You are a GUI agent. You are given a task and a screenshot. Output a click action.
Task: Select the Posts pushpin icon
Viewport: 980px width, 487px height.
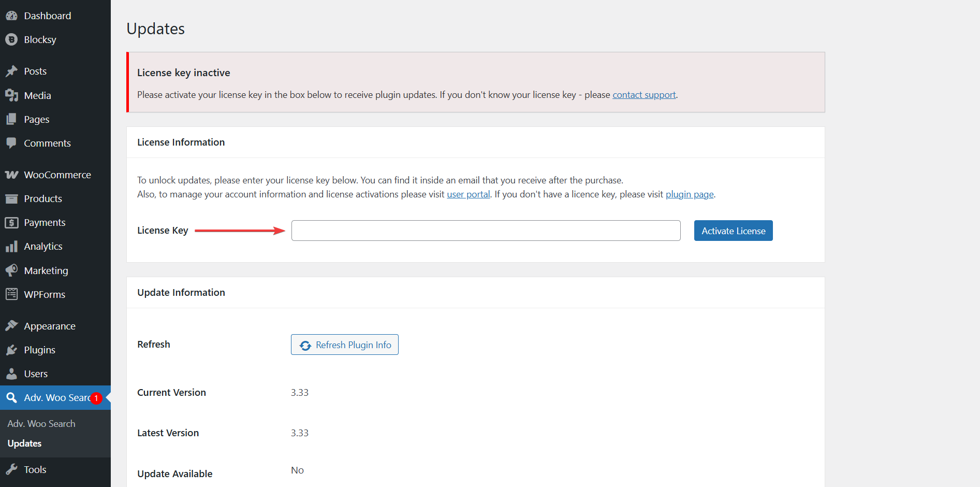(11, 71)
